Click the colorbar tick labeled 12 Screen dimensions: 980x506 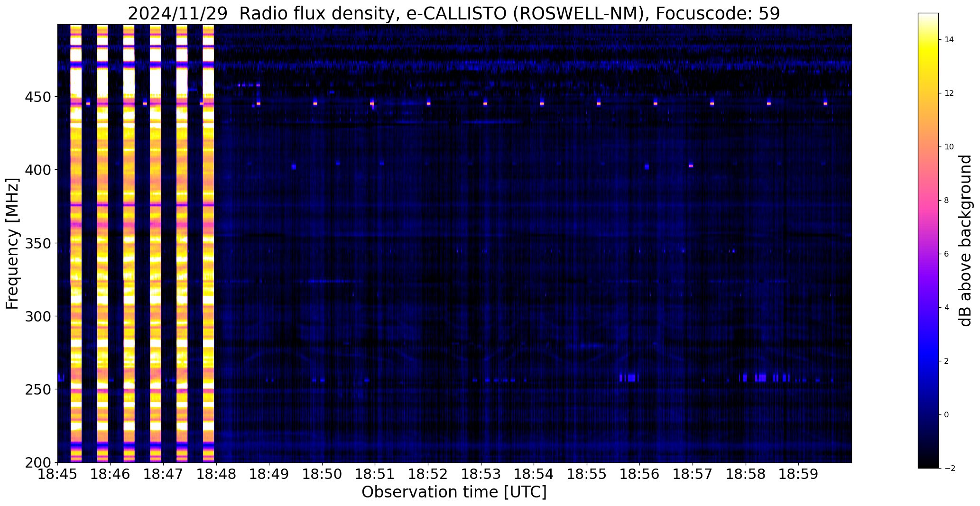(949, 93)
